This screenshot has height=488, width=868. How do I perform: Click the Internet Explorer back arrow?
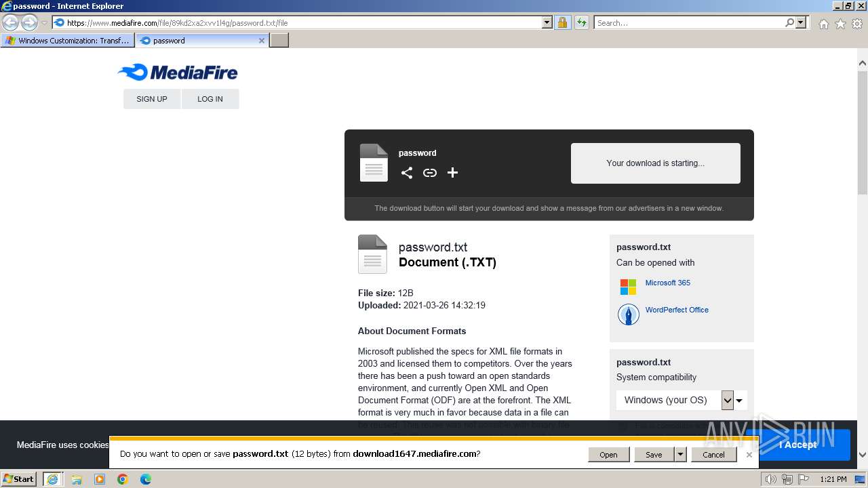11,22
